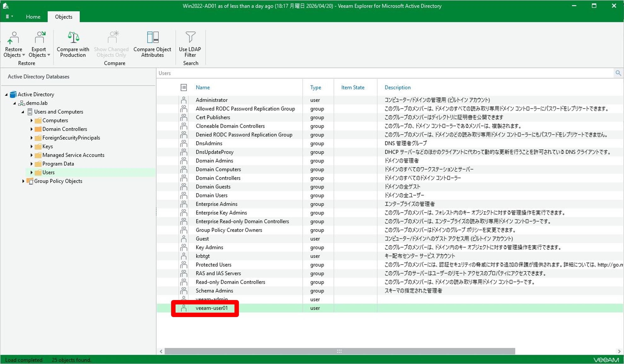
Task: Collapse the demo.lab tree node
Action: tap(14, 103)
